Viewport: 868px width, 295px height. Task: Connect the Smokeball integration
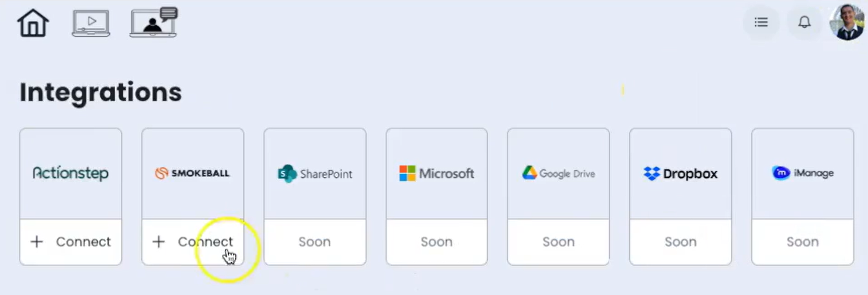pos(192,242)
